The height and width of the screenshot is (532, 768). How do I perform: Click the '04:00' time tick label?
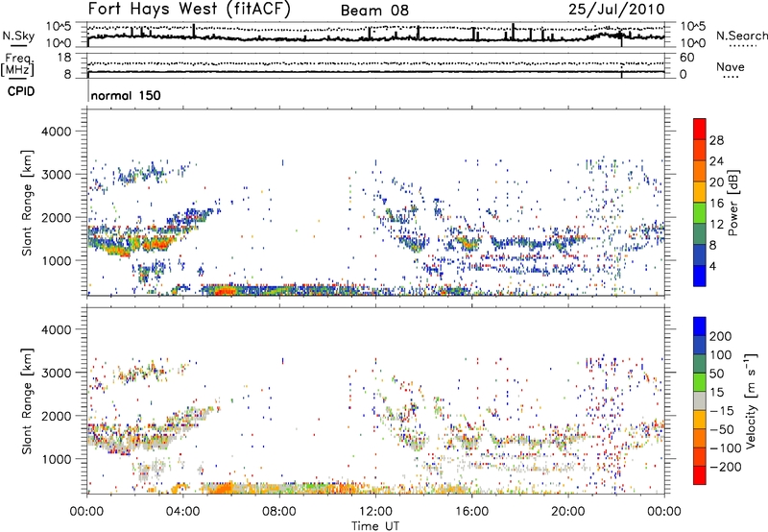click(183, 512)
